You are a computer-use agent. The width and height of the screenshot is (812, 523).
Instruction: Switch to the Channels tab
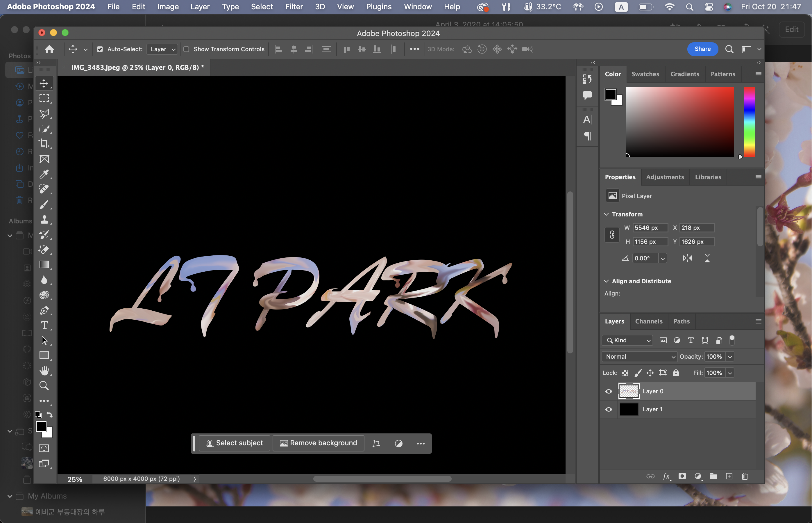click(648, 321)
